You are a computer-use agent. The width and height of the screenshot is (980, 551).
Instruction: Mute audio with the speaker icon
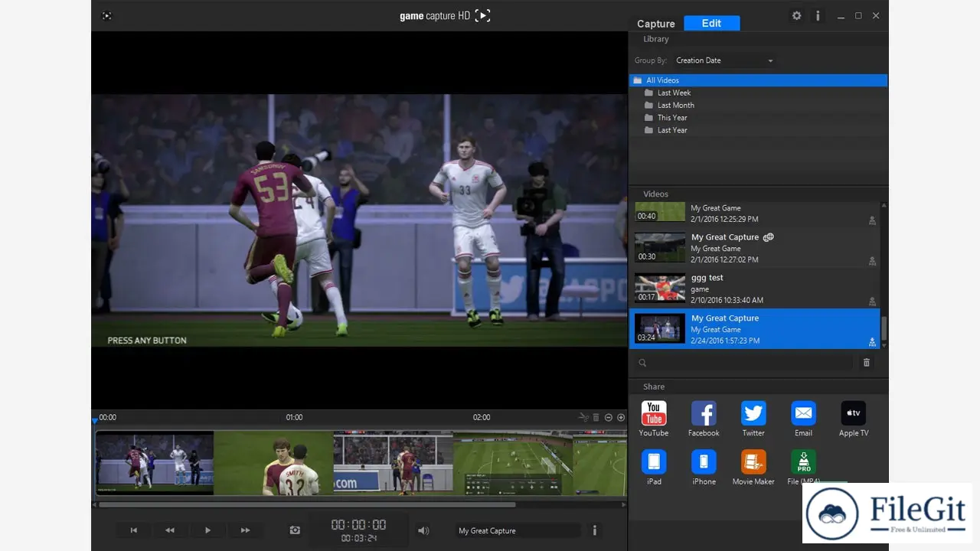pos(423,530)
